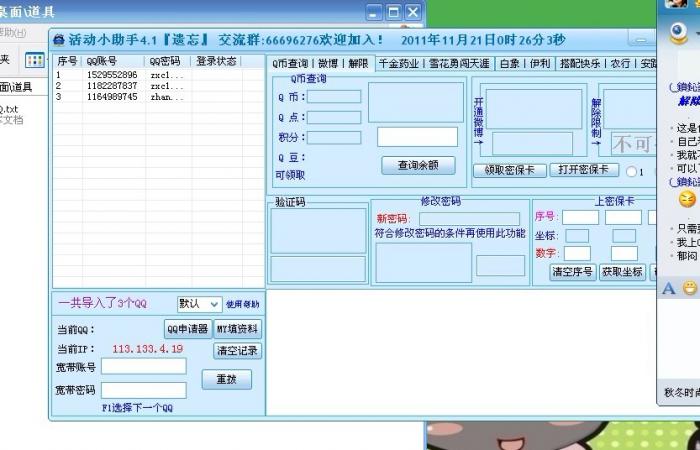Open the emoticon picker in the chat toolbar
The height and width of the screenshot is (450, 700).
pos(689,288)
